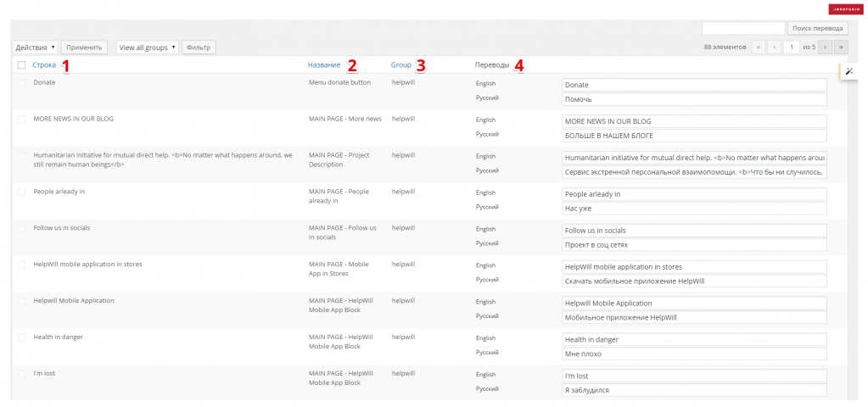Sort by Название column header

324,64
